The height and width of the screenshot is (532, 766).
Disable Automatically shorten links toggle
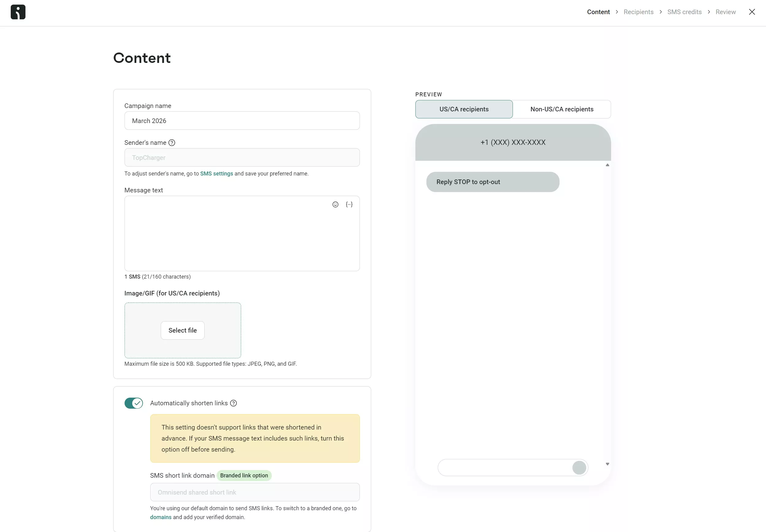pyautogui.click(x=134, y=403)
